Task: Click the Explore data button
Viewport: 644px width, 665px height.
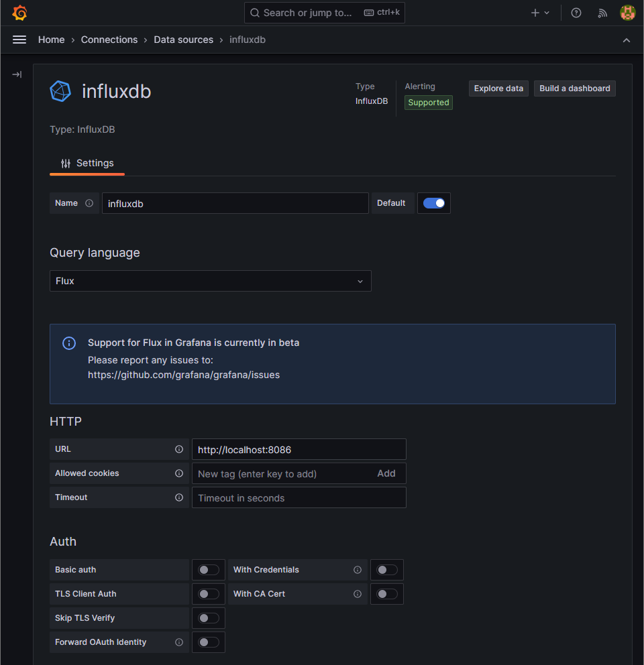Action: [498, 88]
